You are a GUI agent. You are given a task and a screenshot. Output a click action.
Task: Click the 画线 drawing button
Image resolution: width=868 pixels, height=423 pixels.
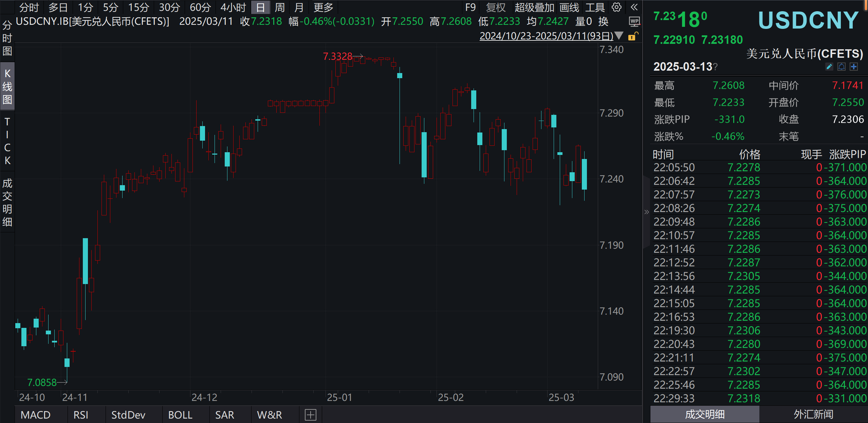(569, 7)
